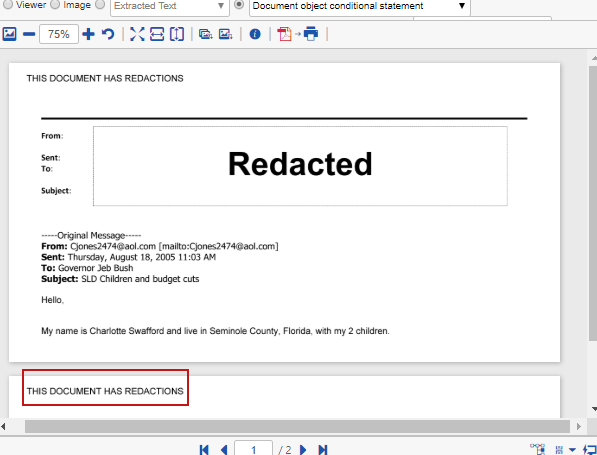
Task: Fit the document to width
Action: click(x=157, y=34)
